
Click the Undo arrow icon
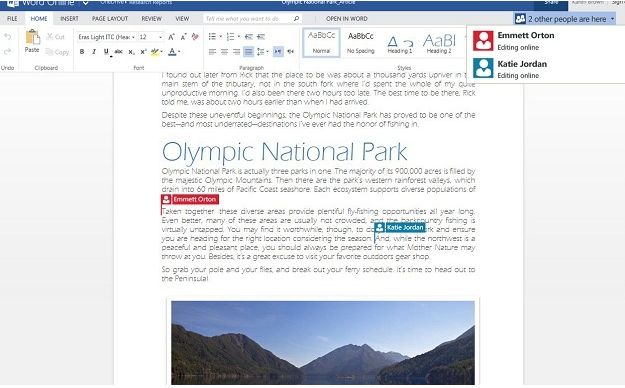[x=8, y=37]
